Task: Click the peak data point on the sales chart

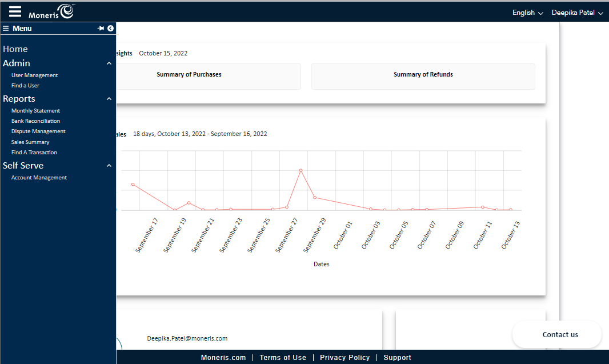Action: [x=301, y=170]
